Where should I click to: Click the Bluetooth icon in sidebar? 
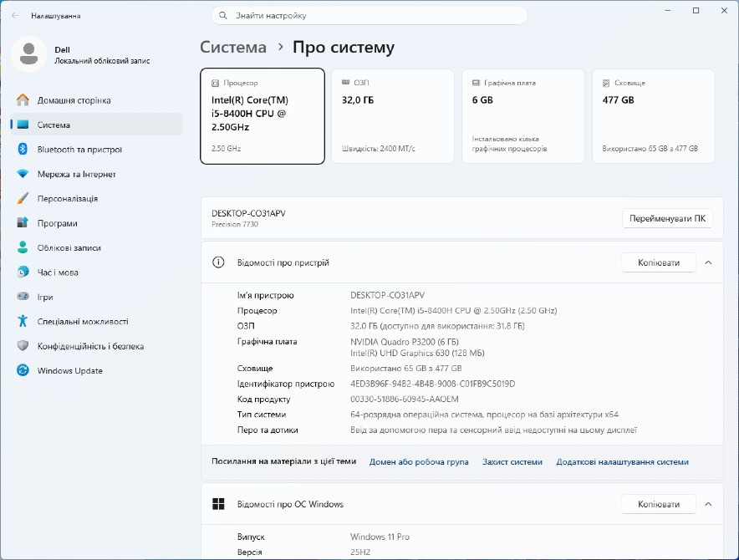coord(23,150)
